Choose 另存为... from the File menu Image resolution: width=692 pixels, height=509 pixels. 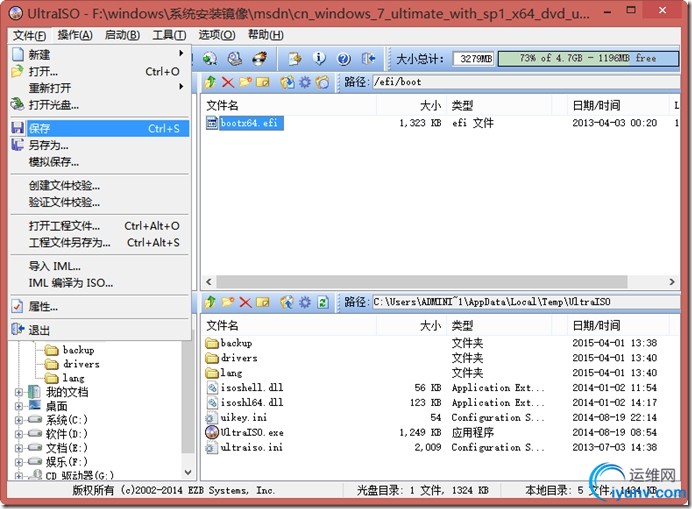(x=100, y=145)
